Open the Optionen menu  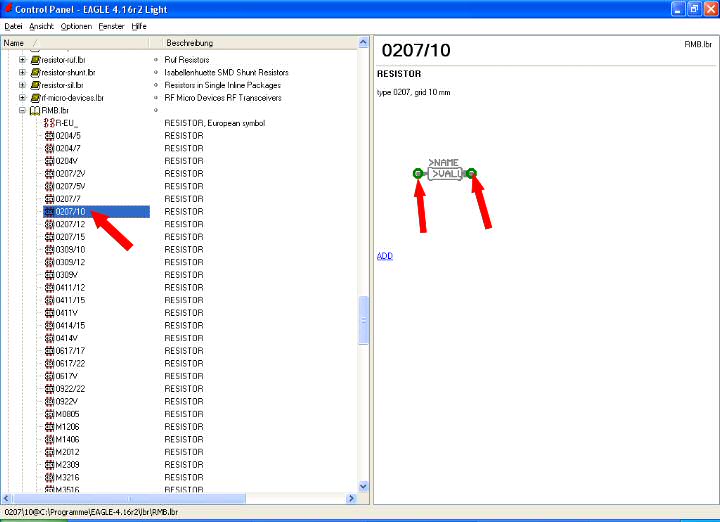(75, 26)
